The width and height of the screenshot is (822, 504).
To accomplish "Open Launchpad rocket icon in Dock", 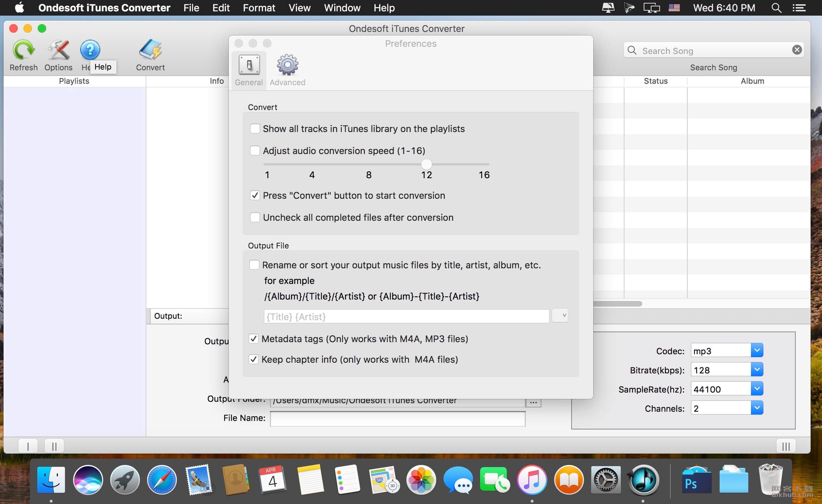I will 125,480.
